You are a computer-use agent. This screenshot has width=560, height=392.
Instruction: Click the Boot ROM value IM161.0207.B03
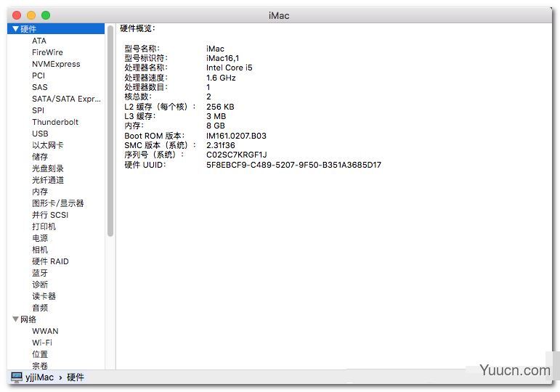[x=236, y=136]
